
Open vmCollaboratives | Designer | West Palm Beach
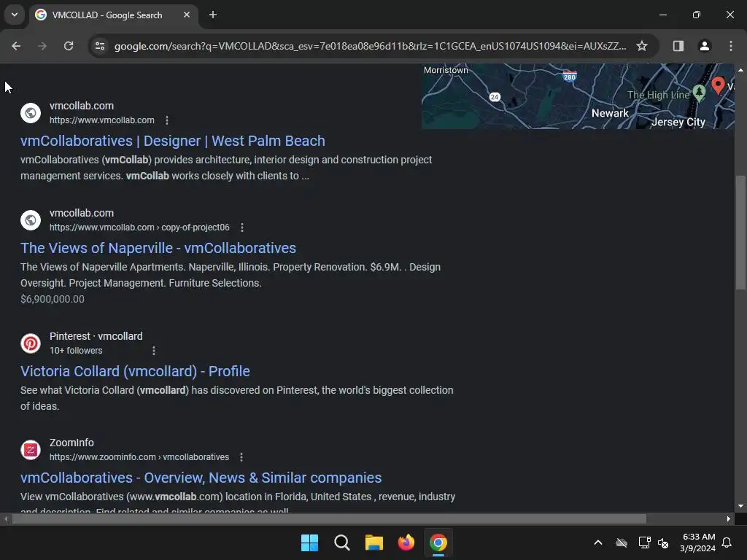[172, 141]
